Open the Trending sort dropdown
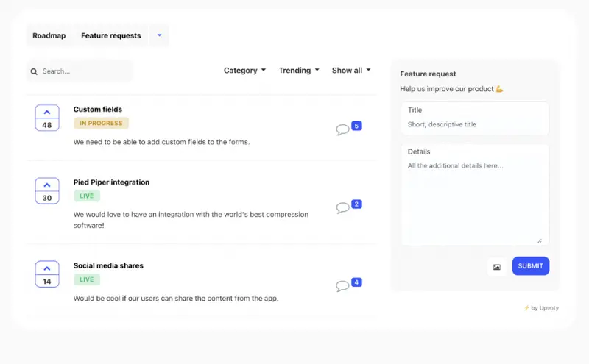The width and height of the screenshot is (589, 364). pyautogui.click(x=299, y=71)
